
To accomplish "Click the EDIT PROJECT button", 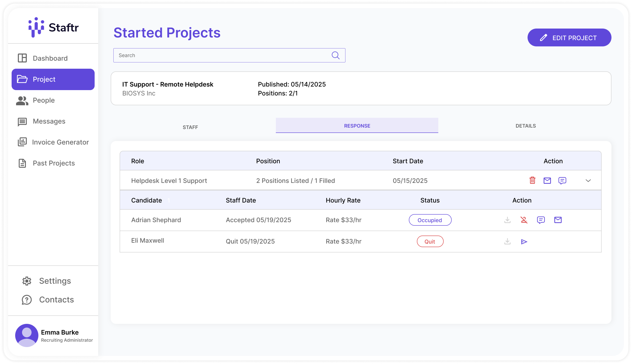I will (569, 38).
